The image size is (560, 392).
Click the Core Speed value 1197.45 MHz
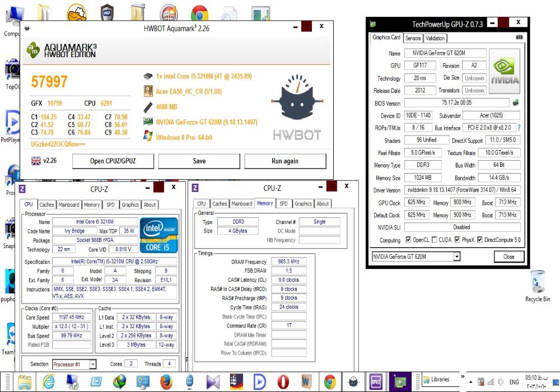click(x=72, y=317)
